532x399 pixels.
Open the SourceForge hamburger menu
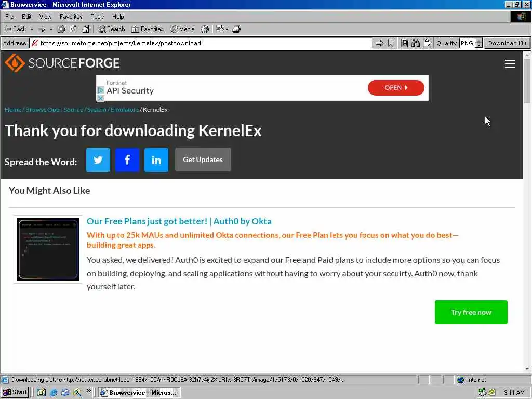coord(510,64)
